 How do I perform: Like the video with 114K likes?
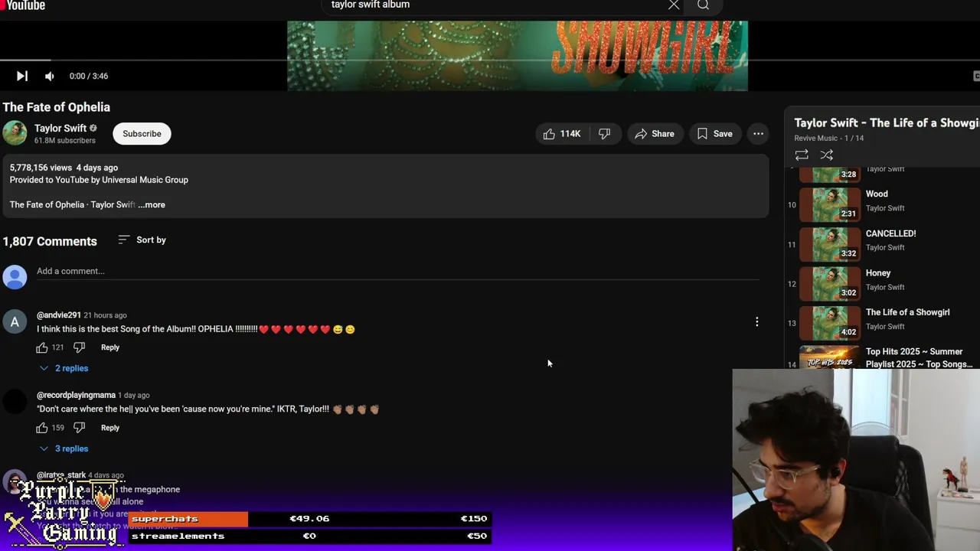click(562, 134)
